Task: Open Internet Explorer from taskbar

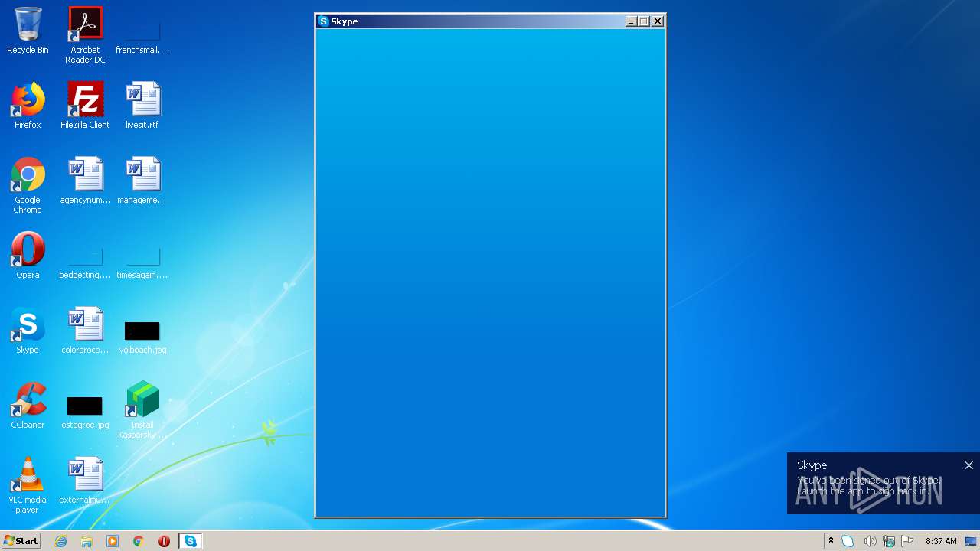Action: coord(61,541)
